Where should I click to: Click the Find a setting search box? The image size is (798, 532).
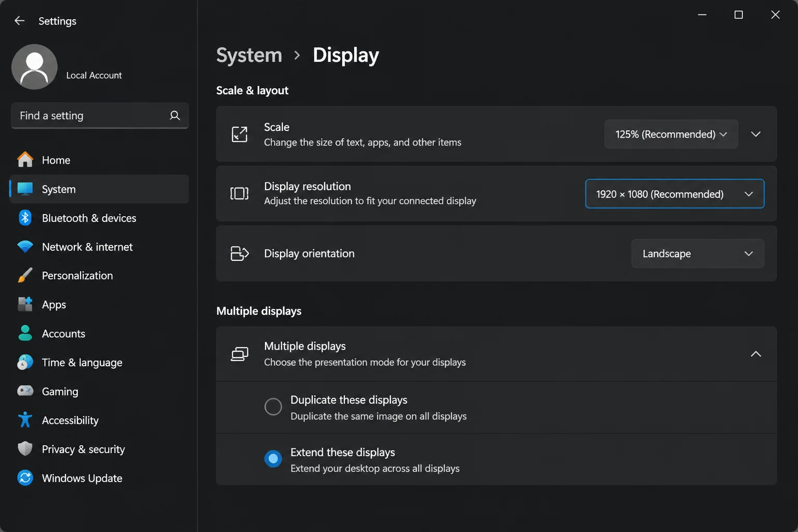100,115
